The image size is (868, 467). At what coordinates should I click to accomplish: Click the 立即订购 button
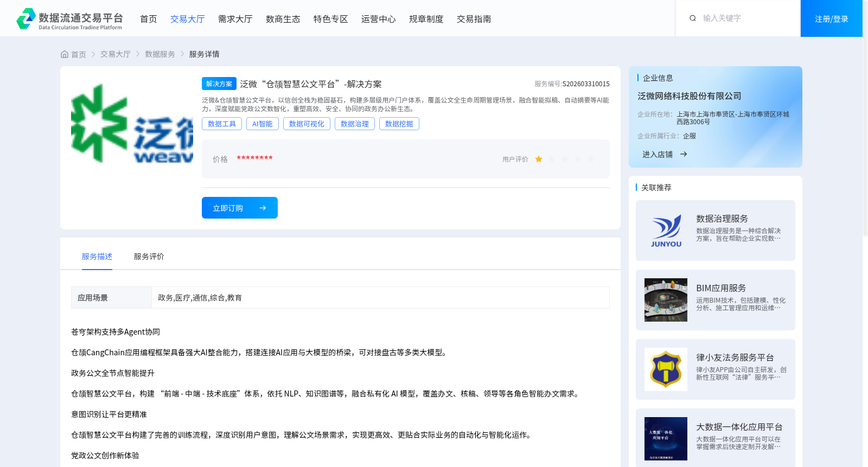point(240,208)
